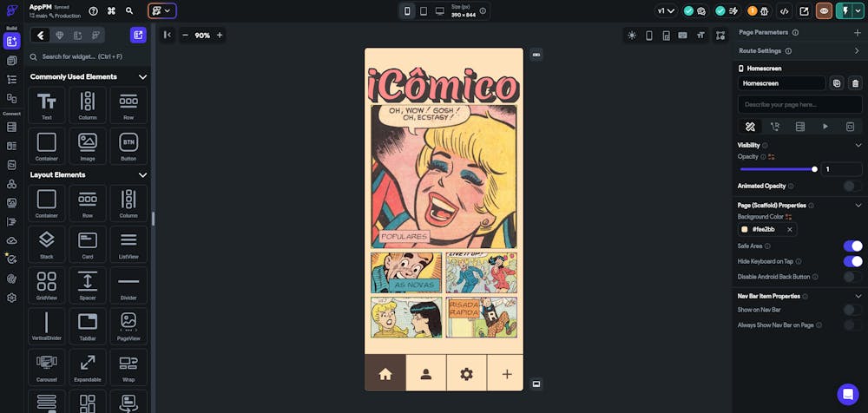Viewport: 868px width, 413px height.
Task: Open project search magnifier icon
Action: click(x=129, y=10)
